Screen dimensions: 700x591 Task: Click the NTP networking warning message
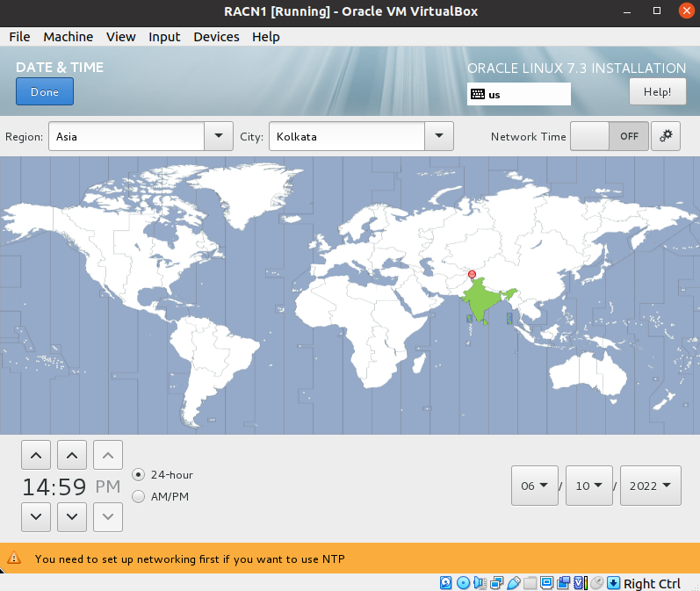(190, 559)
